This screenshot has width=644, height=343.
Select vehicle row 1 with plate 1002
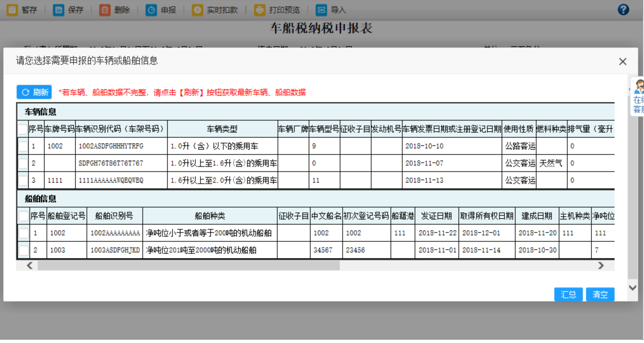point(23,146)
